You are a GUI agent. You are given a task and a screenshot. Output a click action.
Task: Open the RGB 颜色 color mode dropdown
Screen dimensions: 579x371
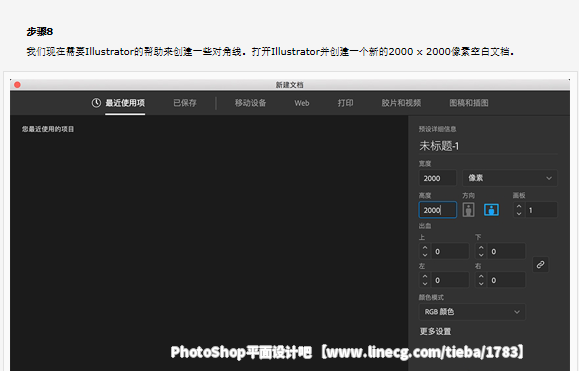click(x=472, y=312)
